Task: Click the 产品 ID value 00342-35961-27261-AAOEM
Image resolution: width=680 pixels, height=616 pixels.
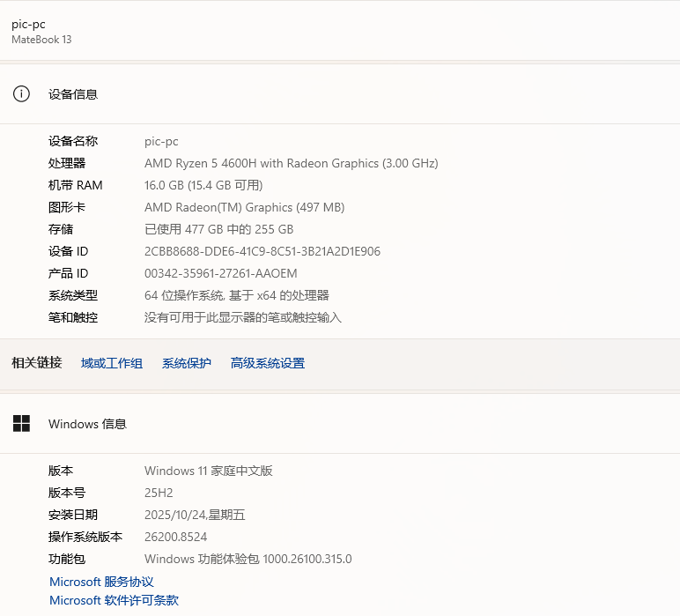Action: 221,274
